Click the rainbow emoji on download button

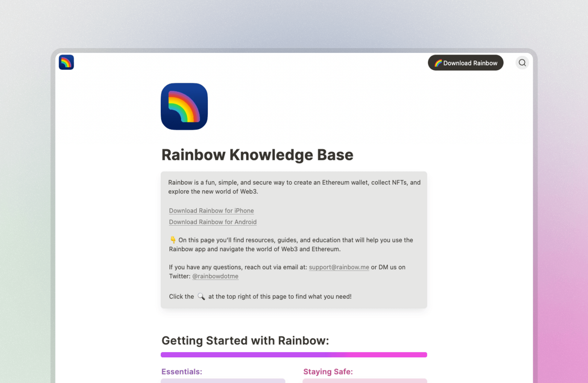click(x=438, y=63)
